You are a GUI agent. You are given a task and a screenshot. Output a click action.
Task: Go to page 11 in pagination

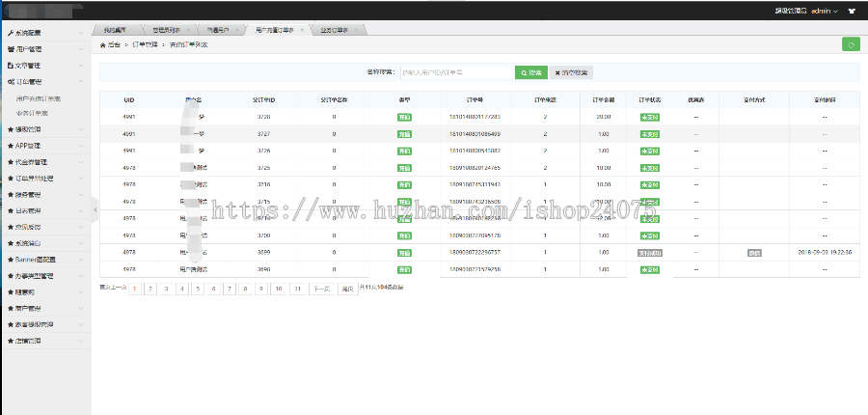click(x=298, y=289)
